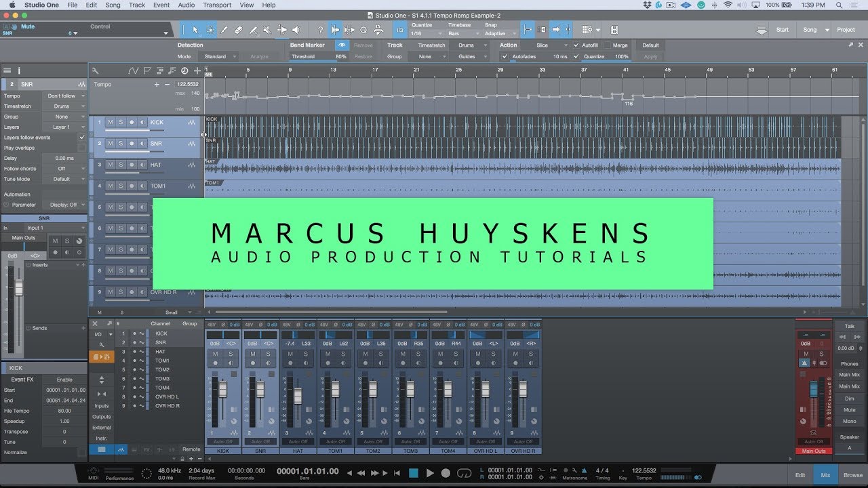Choose the Eraser tool
The height and width of the screenshot is (488, 868).
(238, 30)
